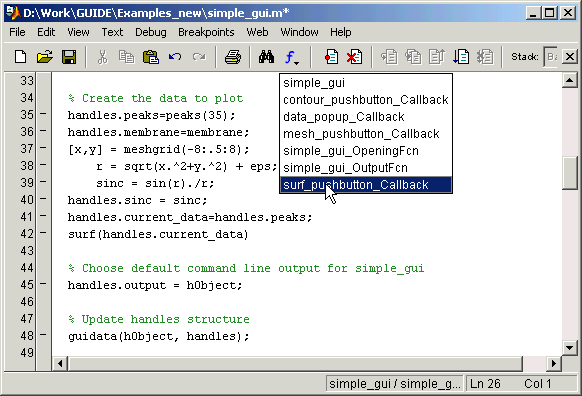Click line number 44 in gutter

pyautogui.click(x=27, y=268)
